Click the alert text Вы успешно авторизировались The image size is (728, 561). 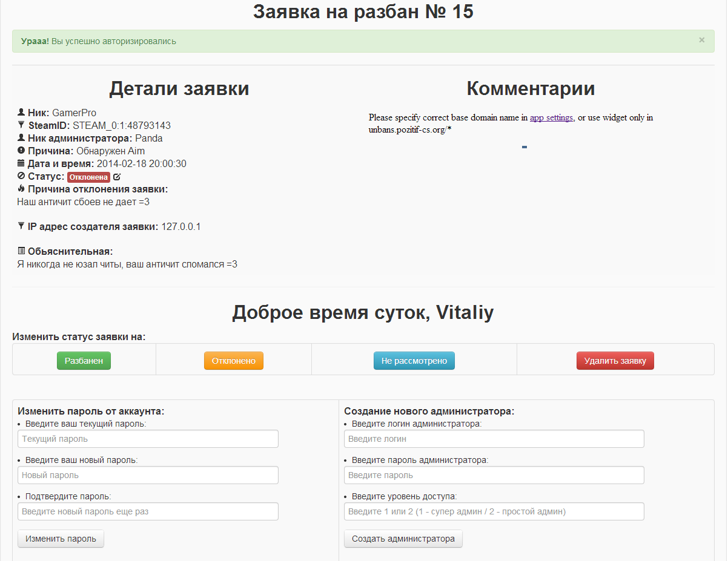click(x=114, y=41)
